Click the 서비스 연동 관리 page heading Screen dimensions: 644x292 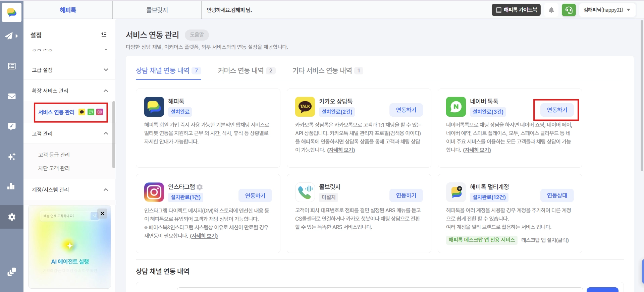[x=153, y=35]
